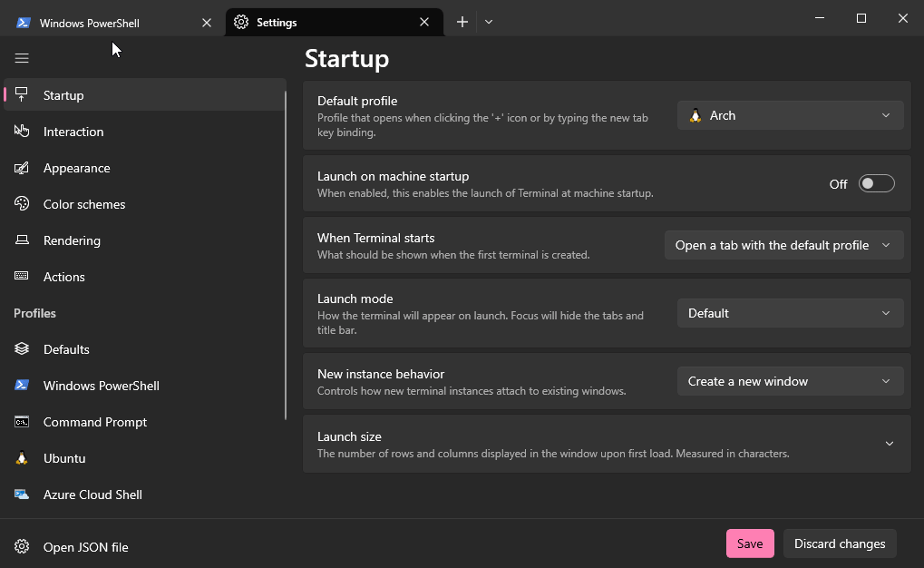
Task: Open the Azure Cloud Shell profile
Action: 92,495
